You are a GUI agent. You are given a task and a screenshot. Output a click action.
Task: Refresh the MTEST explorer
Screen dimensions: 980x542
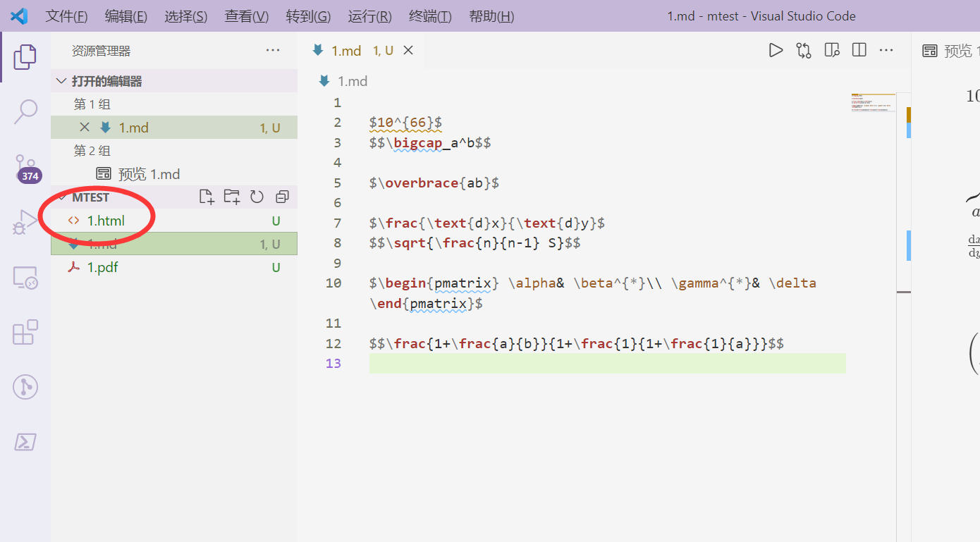(257, 197)
